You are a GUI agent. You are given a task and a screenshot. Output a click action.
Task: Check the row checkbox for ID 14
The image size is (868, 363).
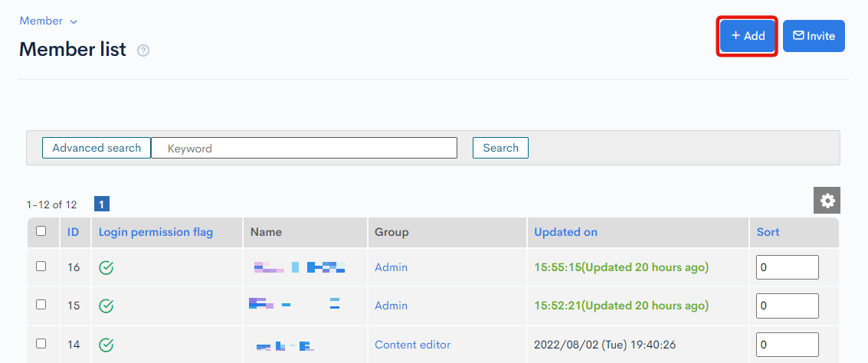(x=41, y=344)
